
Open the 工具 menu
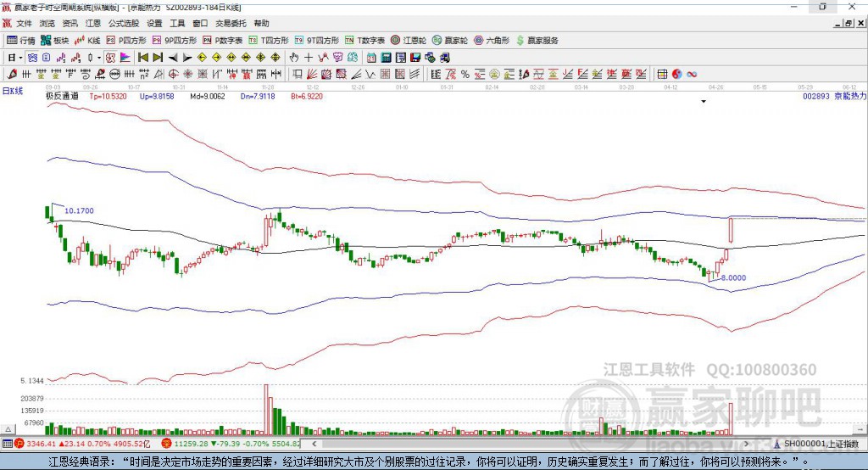[177, 23]
